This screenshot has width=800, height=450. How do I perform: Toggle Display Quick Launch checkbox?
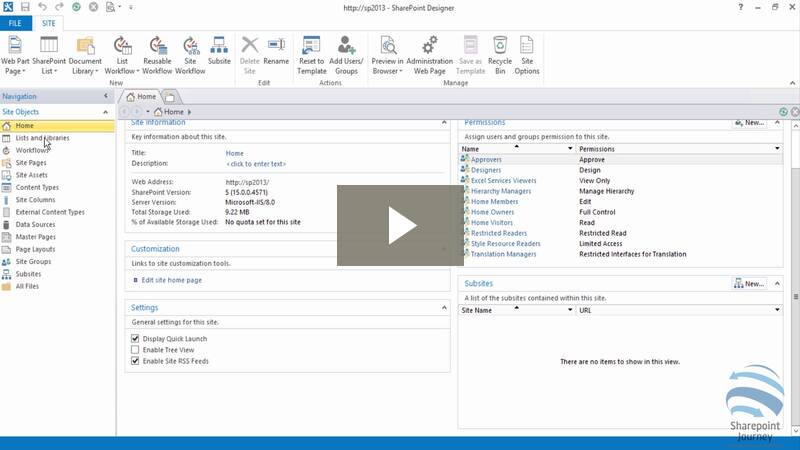(x=135, y=338)
